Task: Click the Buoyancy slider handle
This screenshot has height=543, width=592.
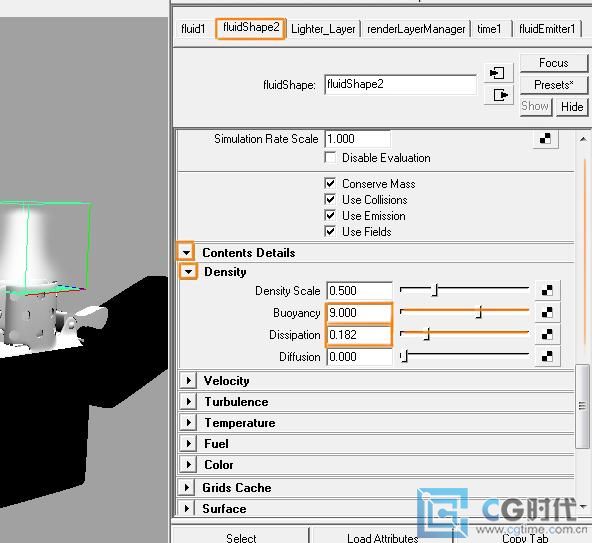Action: 479,312
